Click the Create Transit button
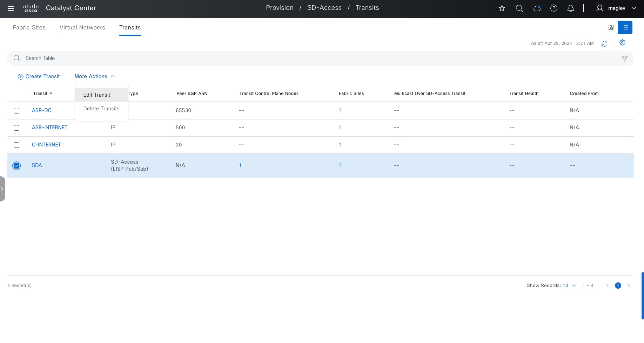Viewport: 644px width, 343px height. [x=39, y=76]
